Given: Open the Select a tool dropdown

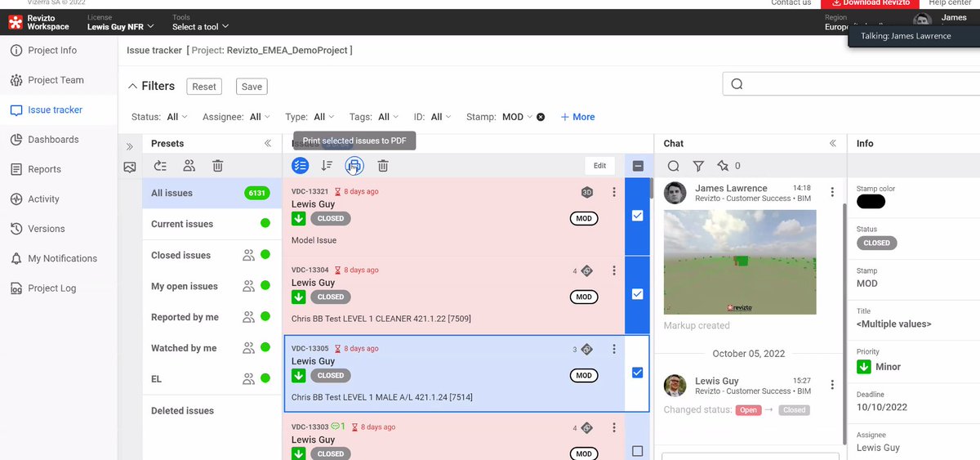Looking at the screenshot, I should 200,27.
